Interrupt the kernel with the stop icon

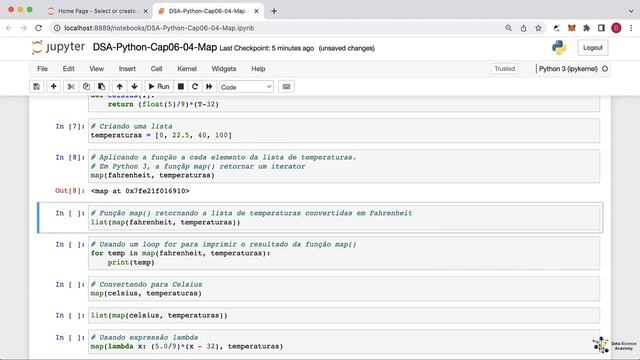(x=181, y=87)
